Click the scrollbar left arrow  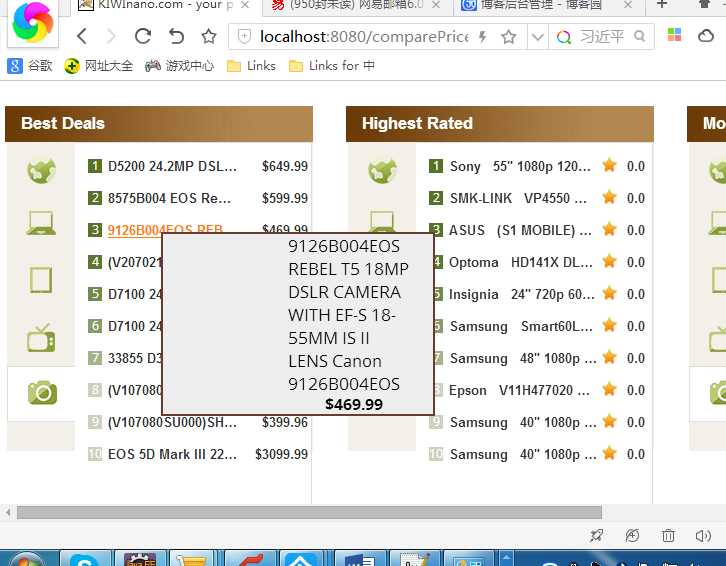click(8, 512)
